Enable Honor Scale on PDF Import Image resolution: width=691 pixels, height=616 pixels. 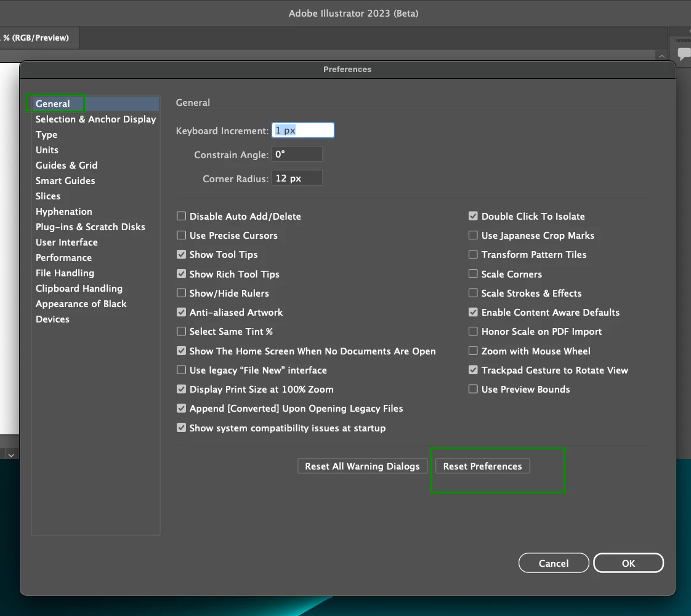[473, 331]
